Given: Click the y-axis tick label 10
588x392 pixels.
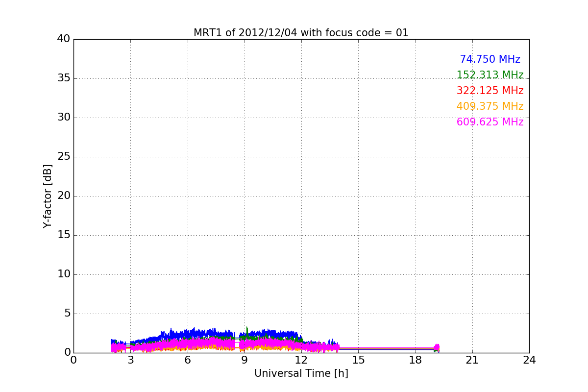Looking at the screenshot, I should click(x=64, y=274).
